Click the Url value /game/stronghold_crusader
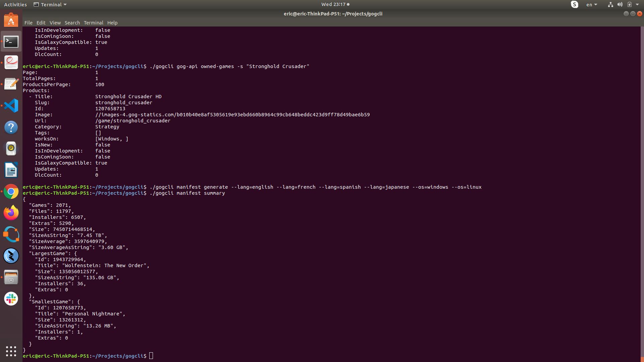 pos(133,121)
